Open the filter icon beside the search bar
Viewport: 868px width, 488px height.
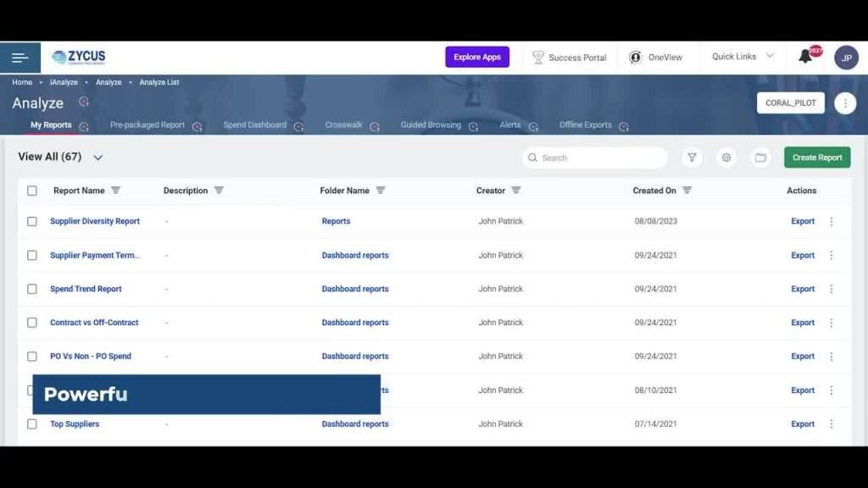(692, 157)
